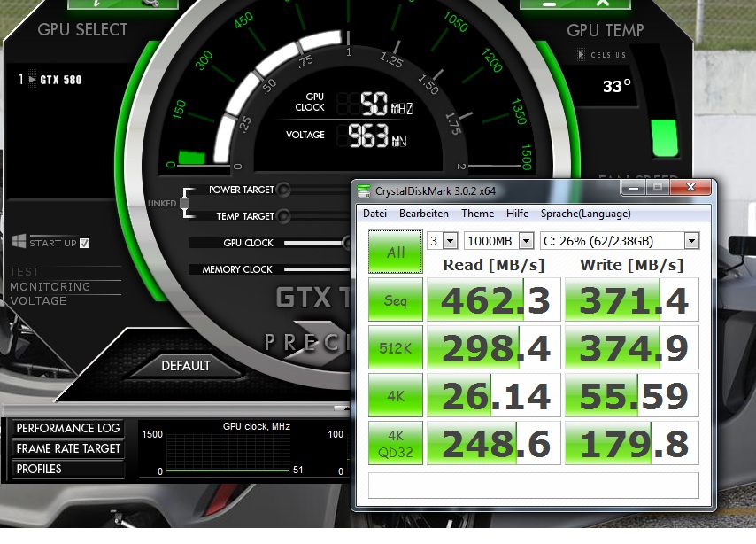Switch to the Monitoring tab

(x=50, y=287)
